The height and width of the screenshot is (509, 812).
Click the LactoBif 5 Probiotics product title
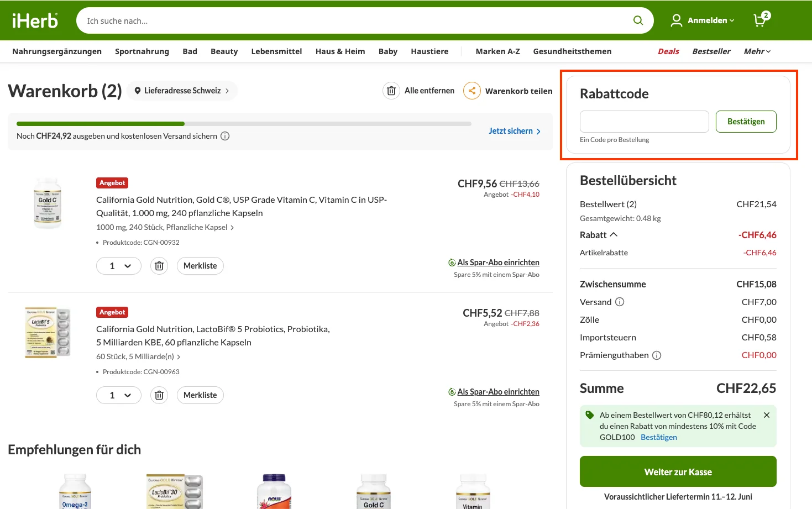click(x=213, y=335)
